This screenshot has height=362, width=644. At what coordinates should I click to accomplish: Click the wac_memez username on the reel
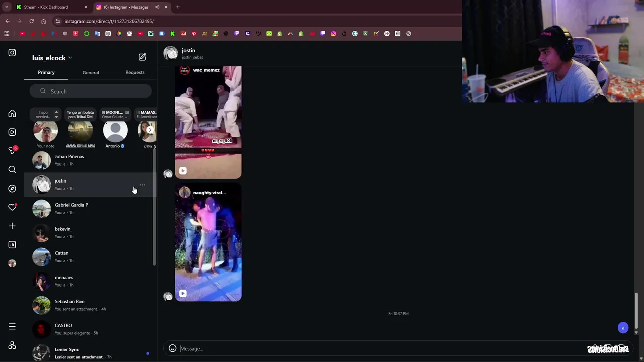206,70
